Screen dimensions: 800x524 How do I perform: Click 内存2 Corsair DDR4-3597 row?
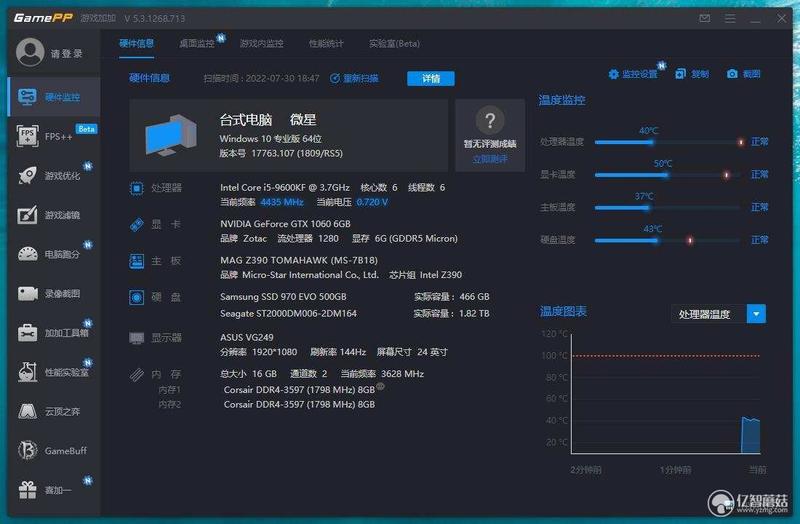click(299, 405)
